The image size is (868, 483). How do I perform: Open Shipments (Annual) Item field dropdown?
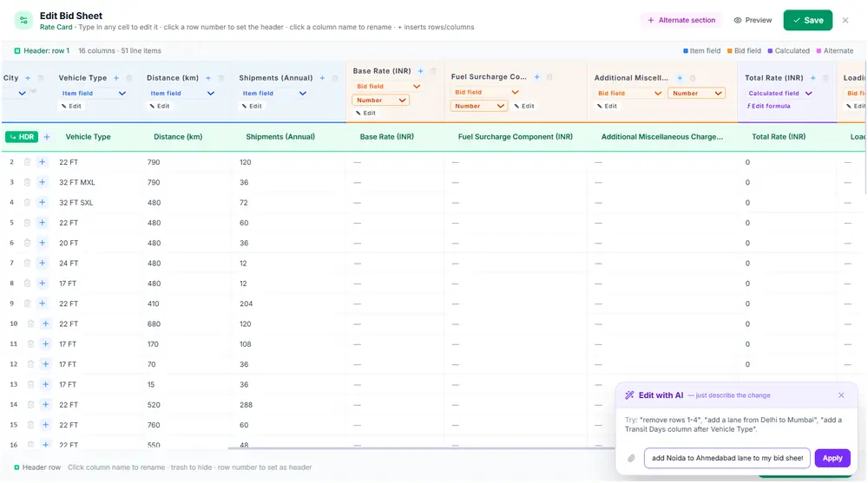click(273, 94)
